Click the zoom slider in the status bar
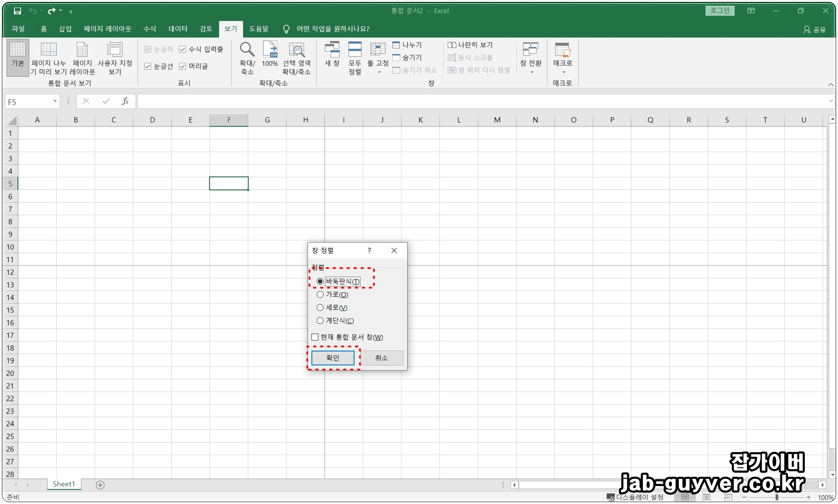838x504 pixels. point(777,497)
